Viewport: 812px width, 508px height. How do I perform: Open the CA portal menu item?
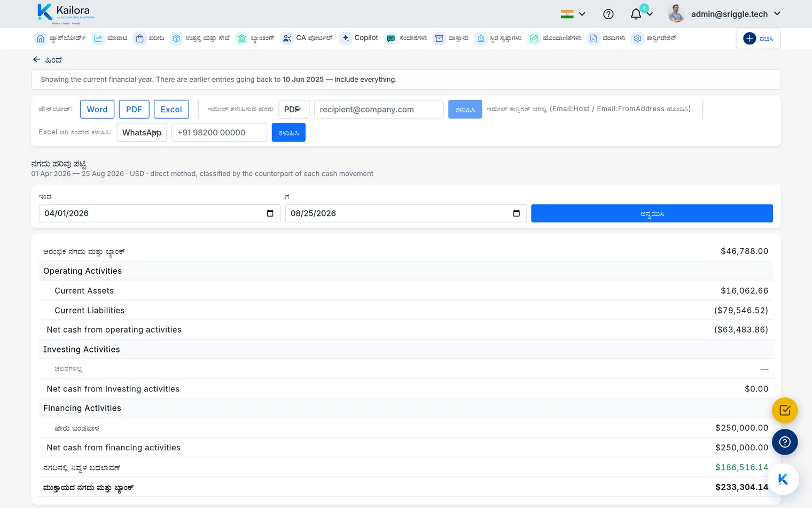(x=307, y=38)
